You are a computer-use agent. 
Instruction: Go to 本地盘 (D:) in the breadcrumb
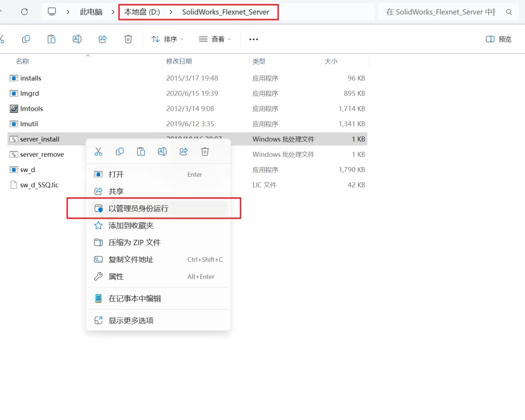point(142,12)
